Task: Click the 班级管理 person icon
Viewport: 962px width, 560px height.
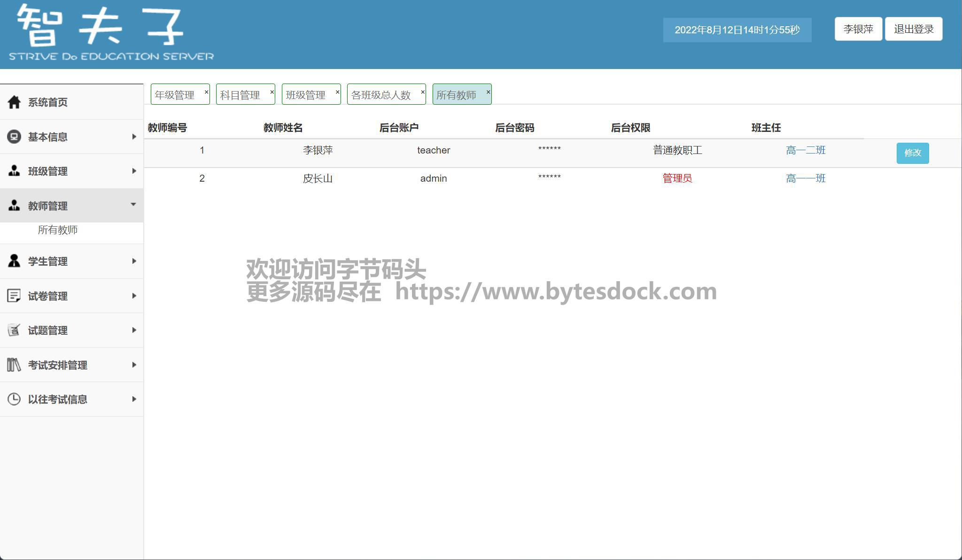Action: pos(14,171)
